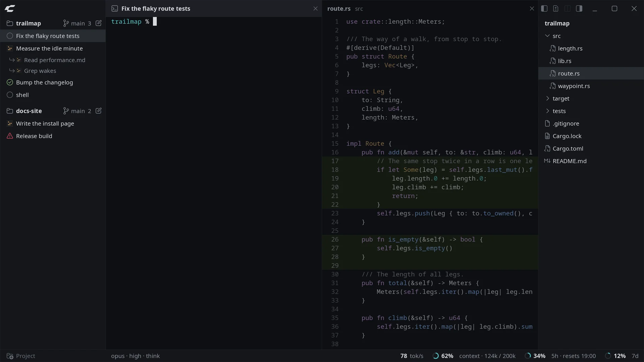
Task: Open length.rs in the file tree
Action: click(x=591, y=48)
